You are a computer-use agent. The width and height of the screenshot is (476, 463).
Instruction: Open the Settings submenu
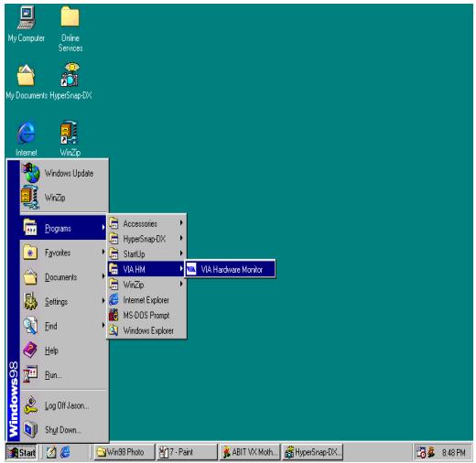click(x=64, y=301)
